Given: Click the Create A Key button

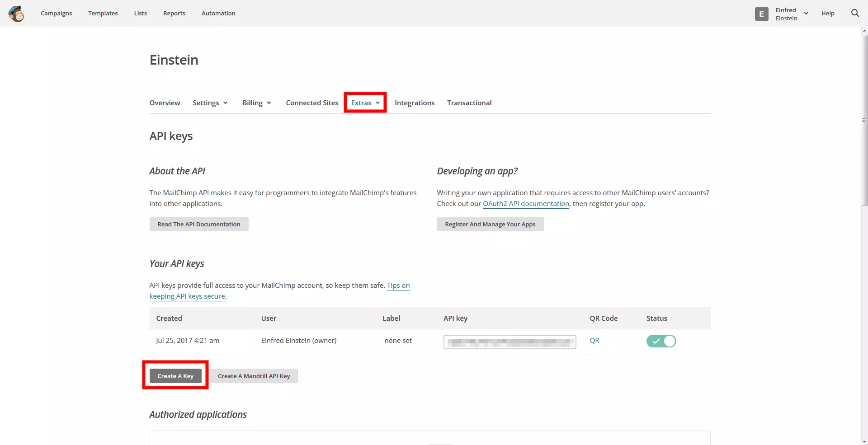Looking at the screenshot, I should [x=175, y=376].
